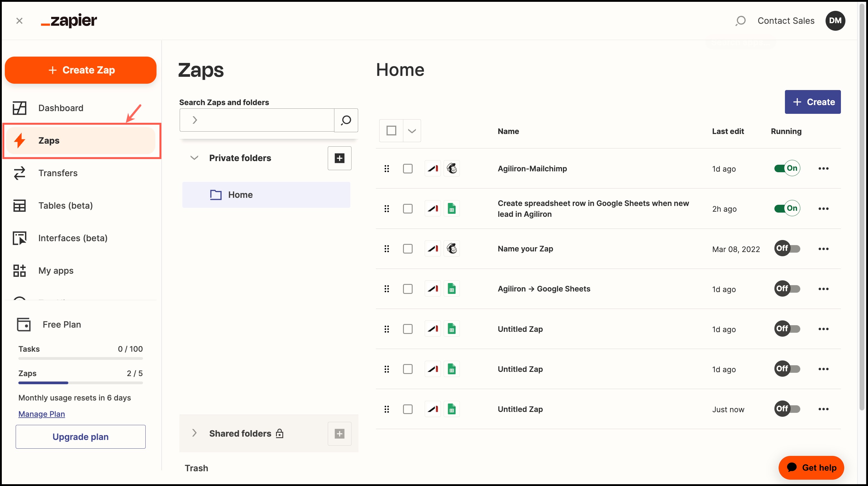Click the DM profile avatar

coord(835,21)
